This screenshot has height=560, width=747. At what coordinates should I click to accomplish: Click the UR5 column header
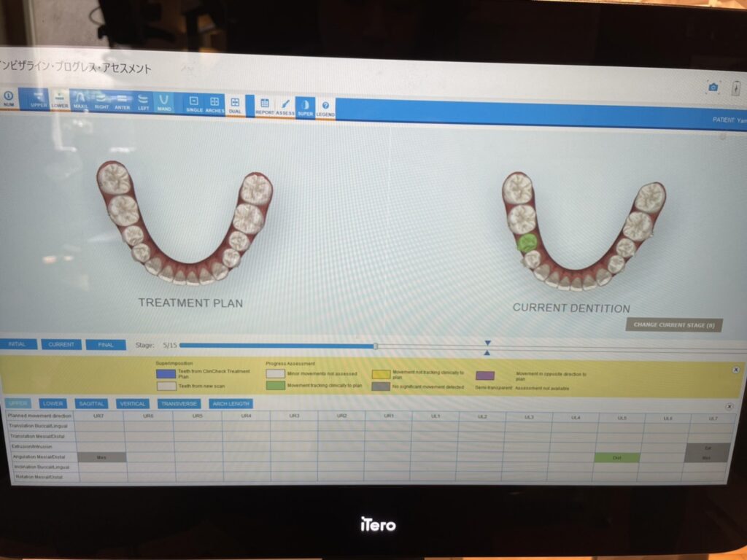point(198,416)
